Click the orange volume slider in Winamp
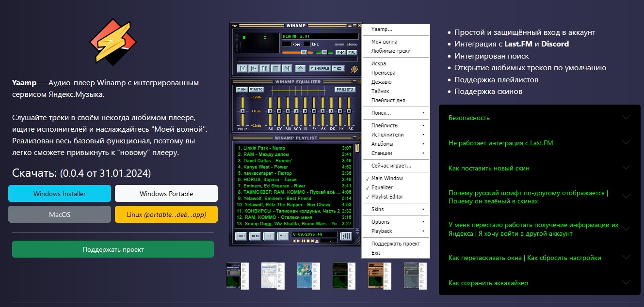The width and height of the screenshot is (644, 307). click(298, 52)
